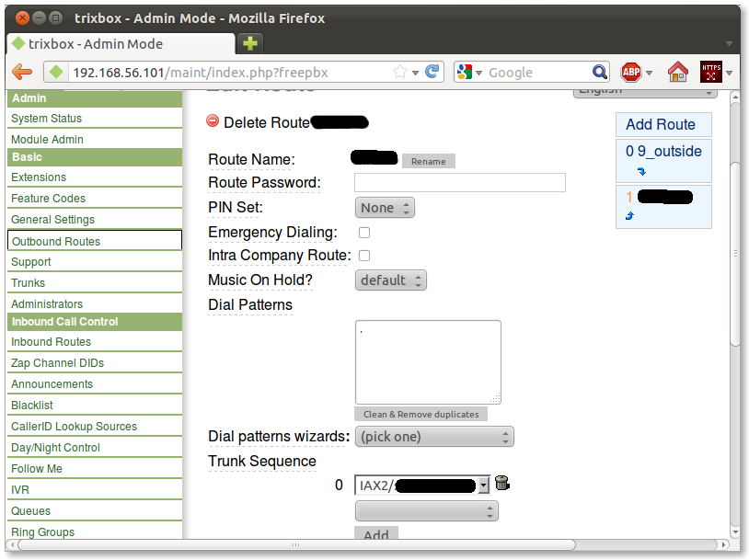Click the Adblock Plus ABP icon
This screenshot has width=749, height=560.
tap(631, 72)
